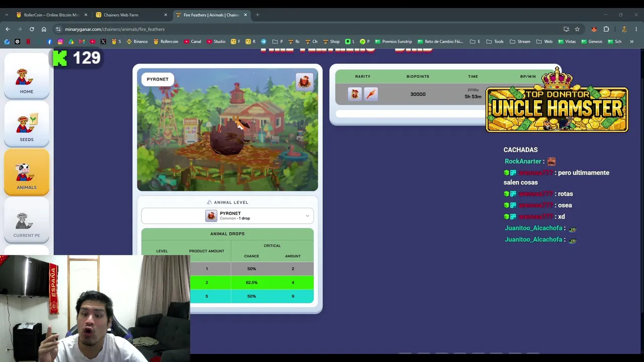Expand the E bookmark folder
The width and height of the screenshot is (644, 362).
(475, 42)
